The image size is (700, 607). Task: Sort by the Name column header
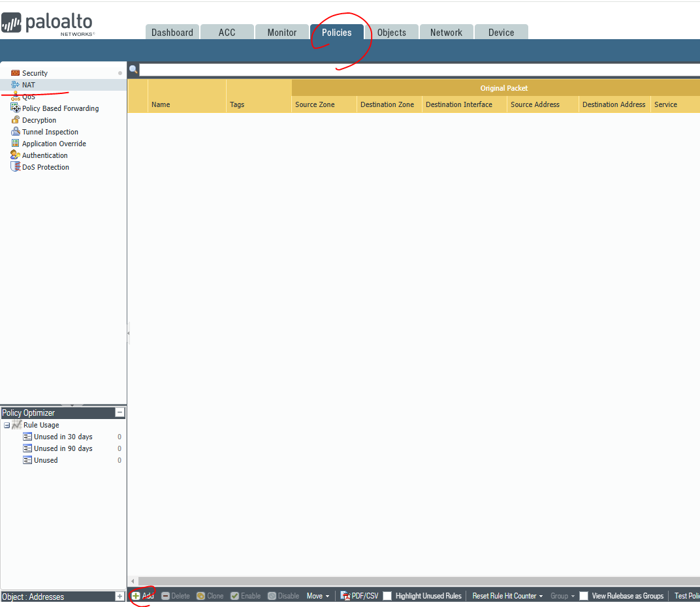(x=187, y=104)
